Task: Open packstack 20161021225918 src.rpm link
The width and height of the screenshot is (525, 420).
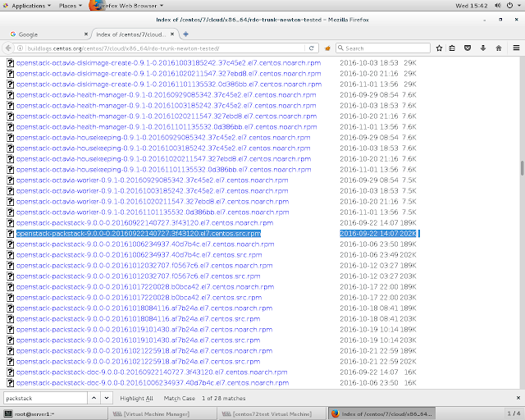Action: tap(139, 362)
